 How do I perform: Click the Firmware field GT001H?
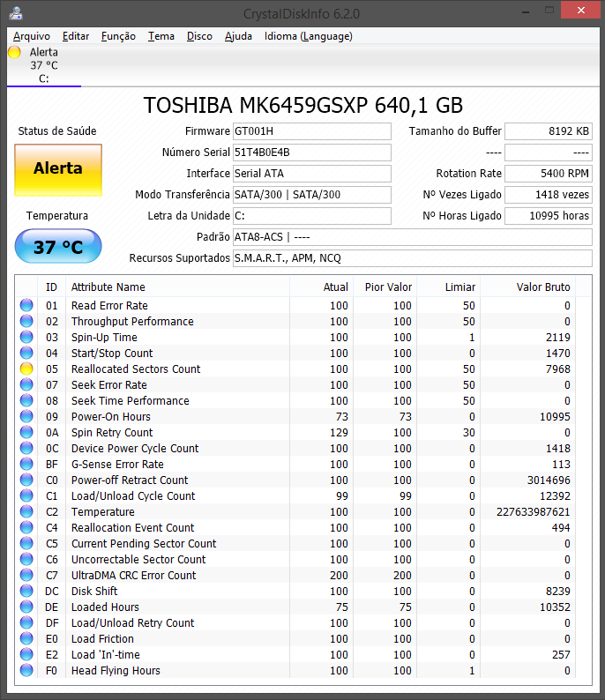tap(312, 131)
